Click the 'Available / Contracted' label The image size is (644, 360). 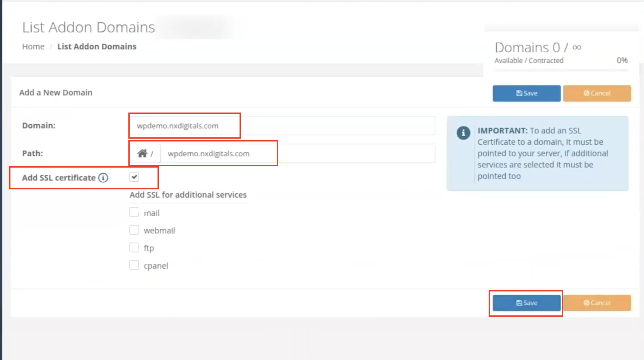pos(529,60)
